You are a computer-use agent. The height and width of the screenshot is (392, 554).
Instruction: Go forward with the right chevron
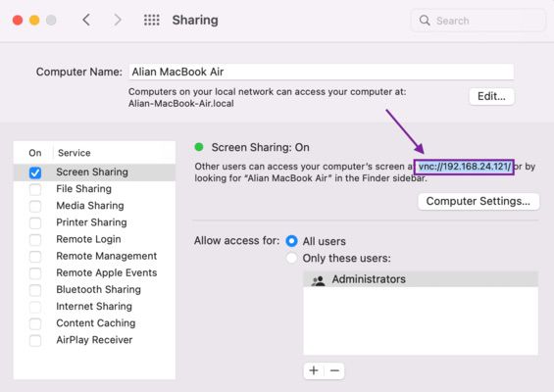coord(118,21)
